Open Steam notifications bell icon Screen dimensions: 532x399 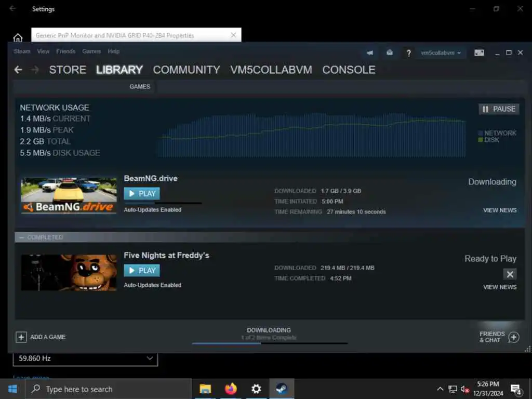click(390, 52)
